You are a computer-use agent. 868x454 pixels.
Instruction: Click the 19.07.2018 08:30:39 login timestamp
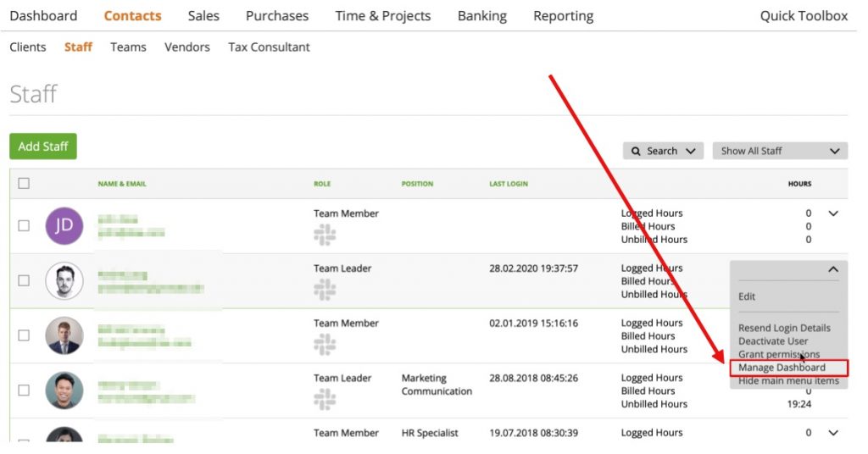point(534,433)
